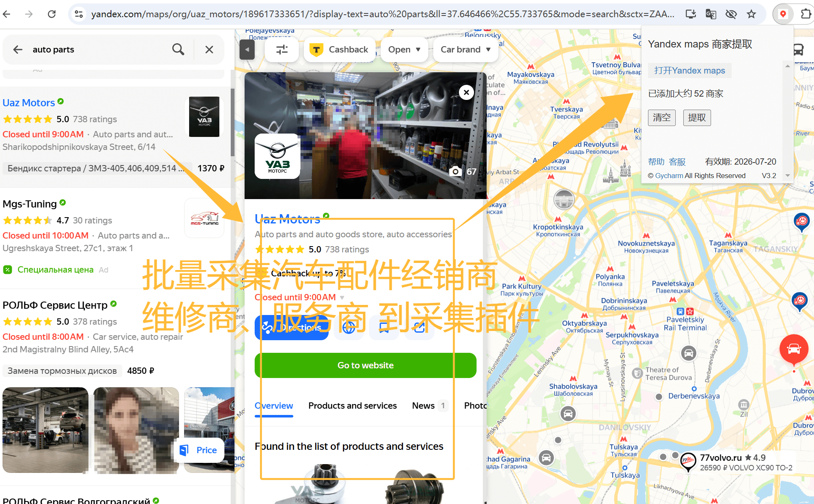Click the green Go to website button
The width and height of the screenshot is (814, 504).
tap(366, 365)
